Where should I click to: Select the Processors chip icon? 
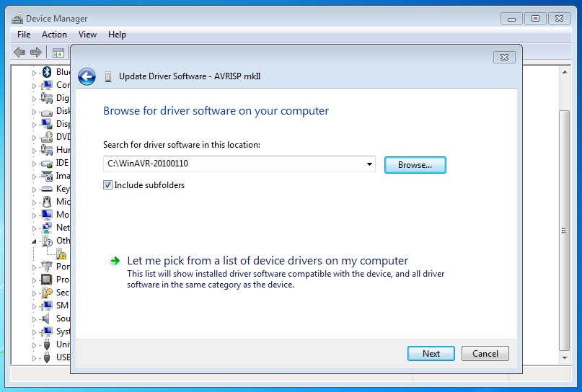coord(47,280)
